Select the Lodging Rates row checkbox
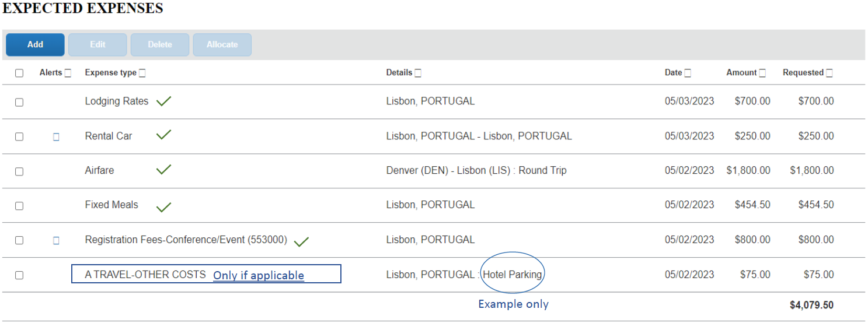The image size is (868, 323). pos(19,102)
